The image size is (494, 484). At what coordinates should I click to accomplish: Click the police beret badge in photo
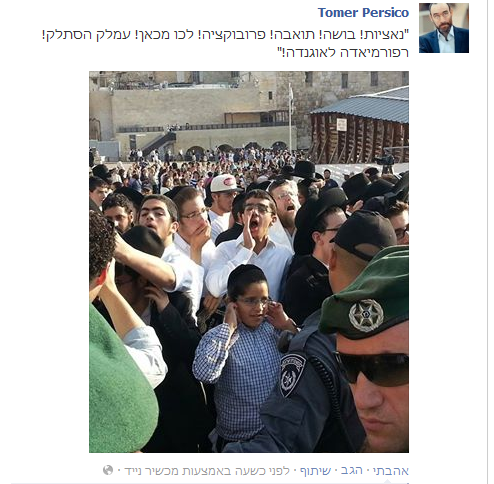(366, 316)
